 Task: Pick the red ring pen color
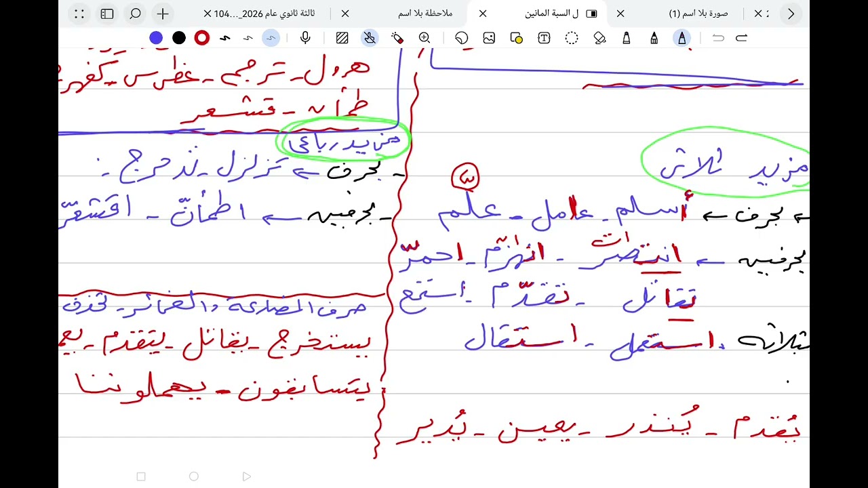pyautogui.click(x=202, y=38)
